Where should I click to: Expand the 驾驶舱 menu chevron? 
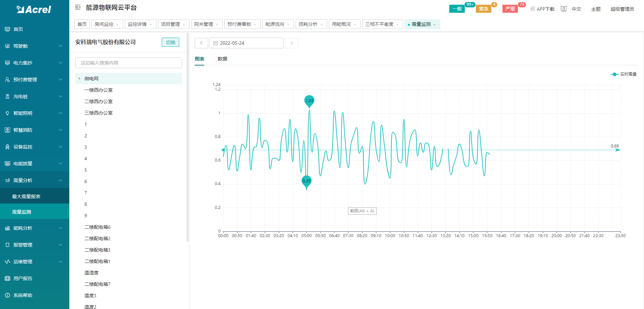tap(61, 46)
